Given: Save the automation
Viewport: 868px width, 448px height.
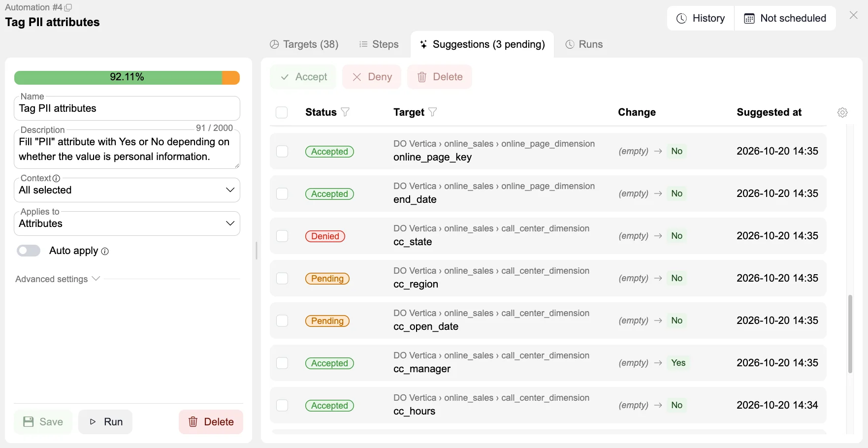Looking at the screenshot, I should point(43,422).
